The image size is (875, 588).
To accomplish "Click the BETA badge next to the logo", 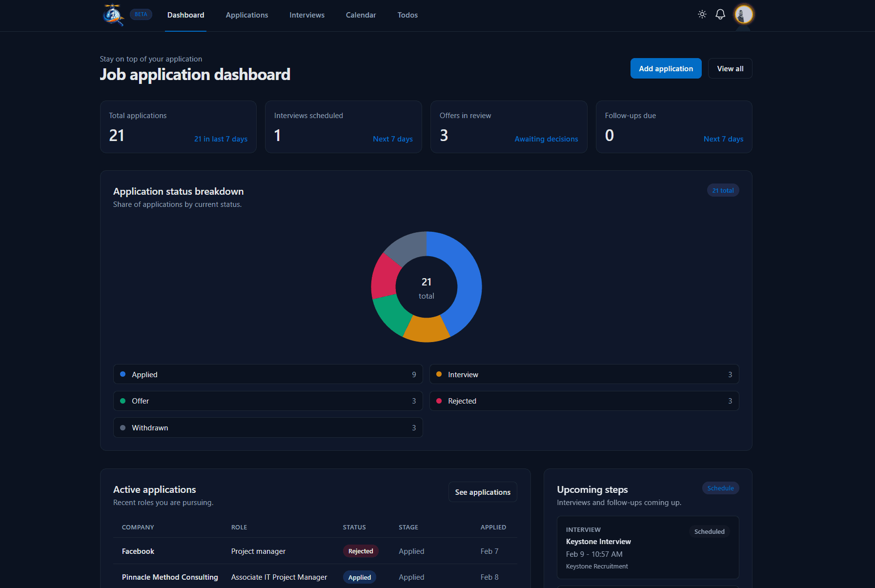I will [x=141, y=14].
